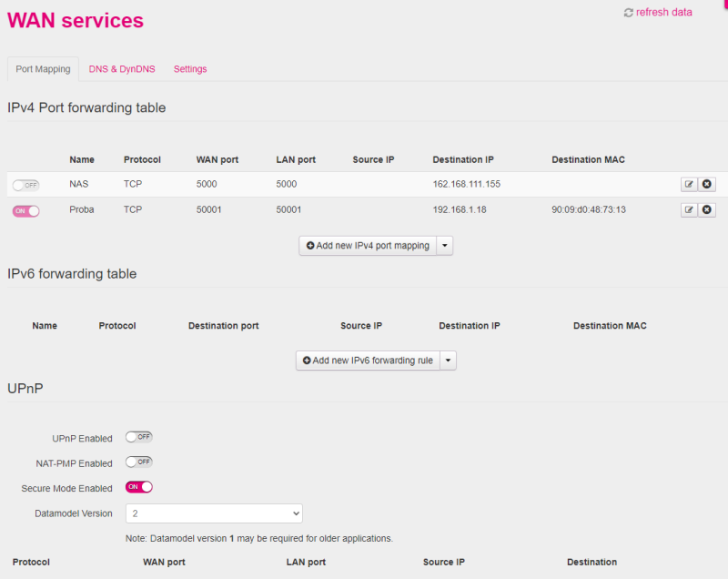Viewport: 728px width, 579px height.
Task: Expand the IPv4 port mapping dropdown arrow
Action: coord(445,246)
